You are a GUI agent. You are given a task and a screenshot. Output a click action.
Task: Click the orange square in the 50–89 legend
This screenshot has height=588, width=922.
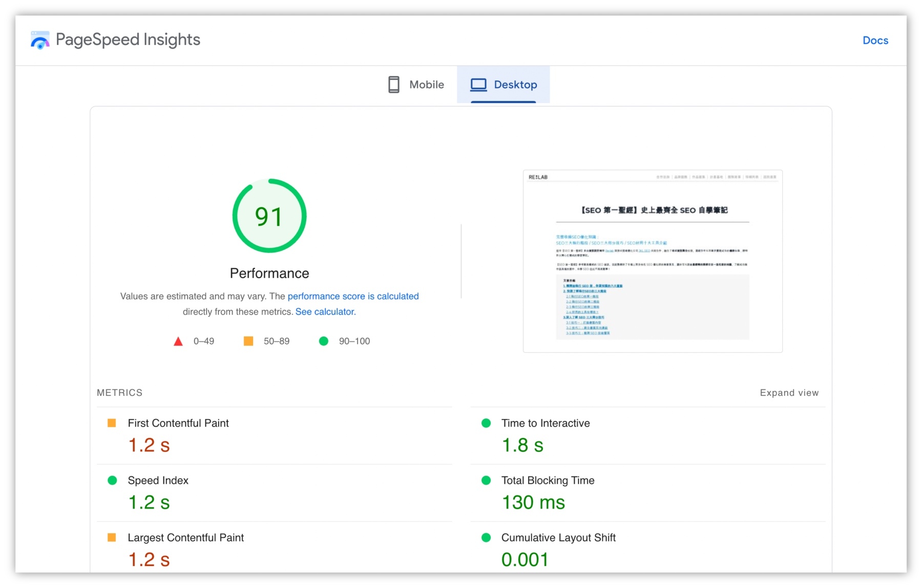coord(248,341)
